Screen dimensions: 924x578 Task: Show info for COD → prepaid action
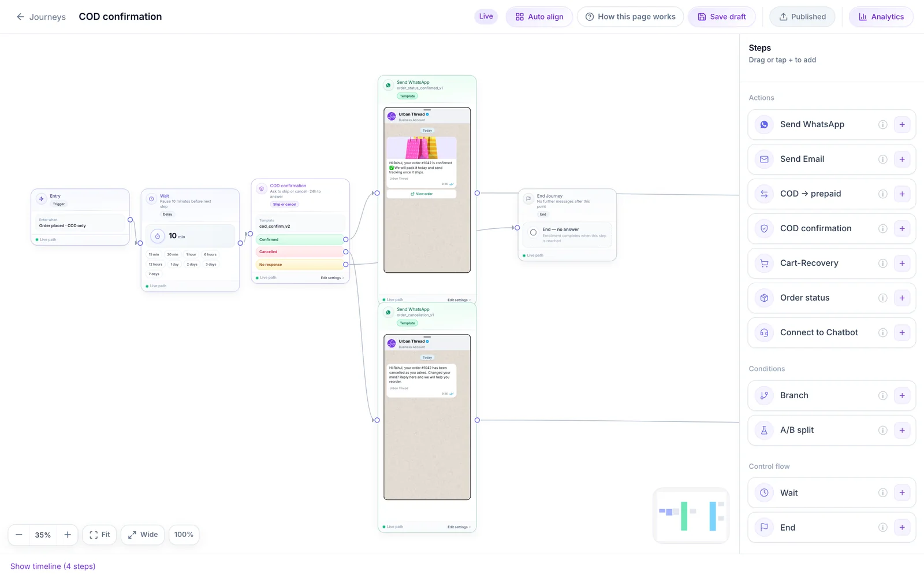click(882, 194)
